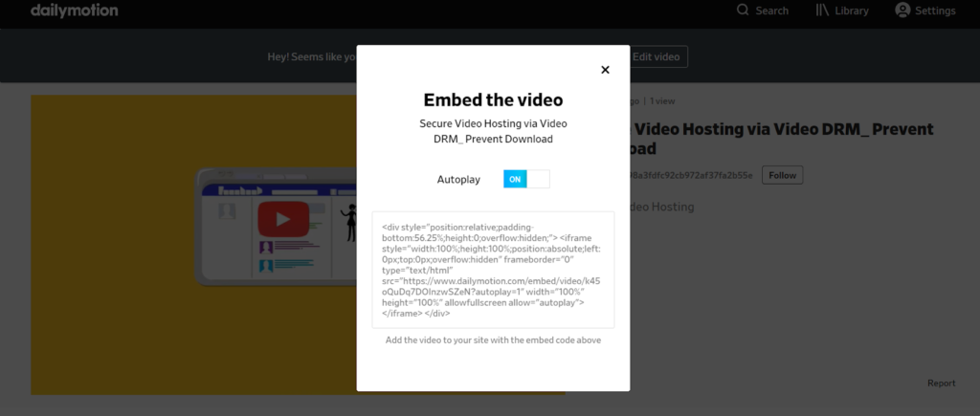Click the Settings profile icon
980x416 pixels.
point(902,10)
